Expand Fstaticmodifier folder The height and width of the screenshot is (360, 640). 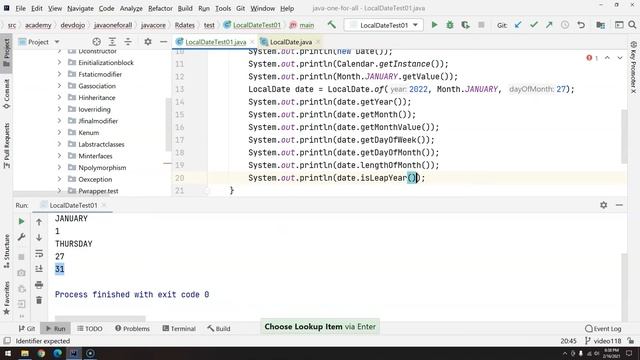tap(60, 74)
